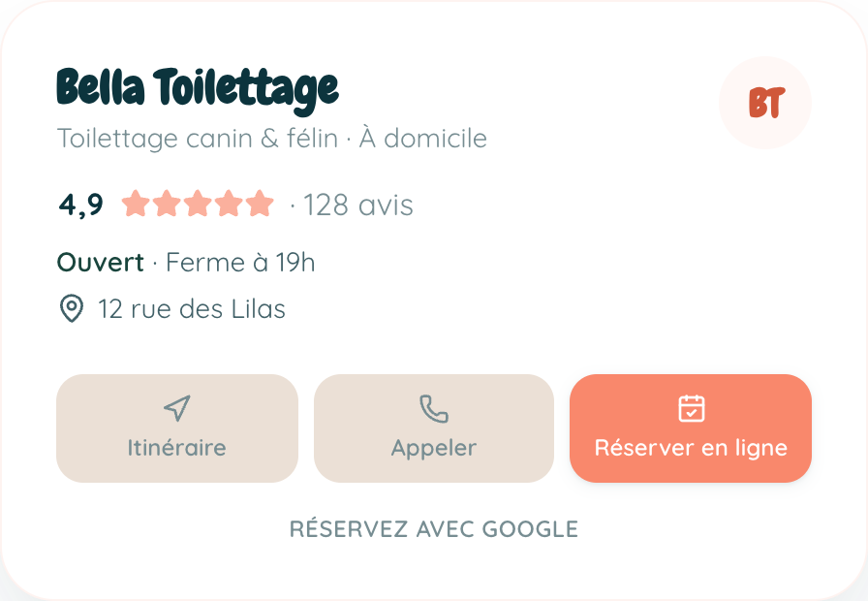This screenshot has width=868, height=601.
Task: Click the calendar check icon
Action: pyautogui.click(x=692, y=409)
